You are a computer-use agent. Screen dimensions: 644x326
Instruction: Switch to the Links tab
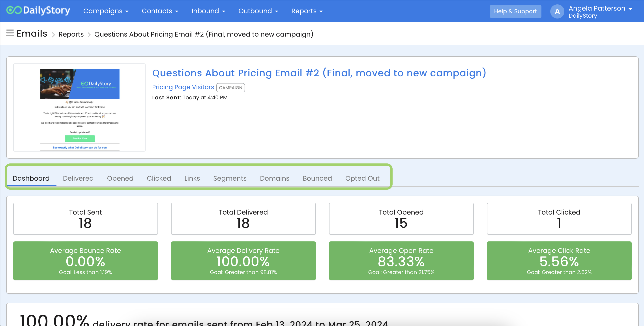click(192, 178)
